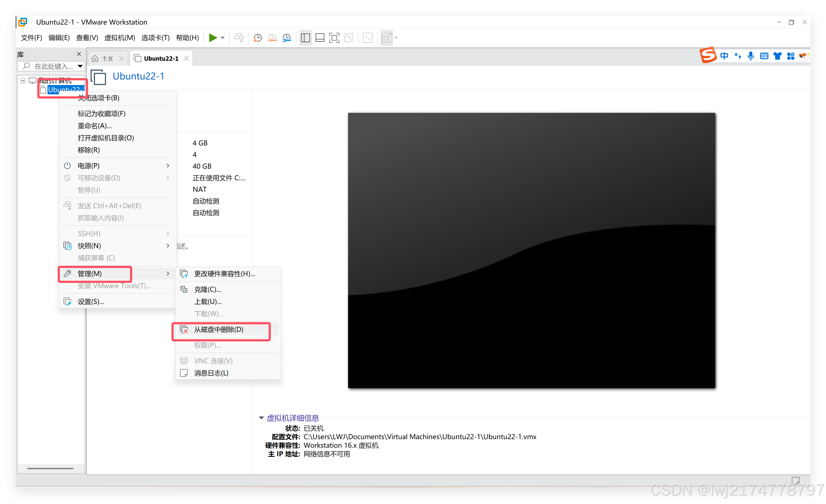Image resolution: width=826 pixels, height=504 pixels.
Task: Click the Ubuntu22-1 page title
Action: pos(139,76)
